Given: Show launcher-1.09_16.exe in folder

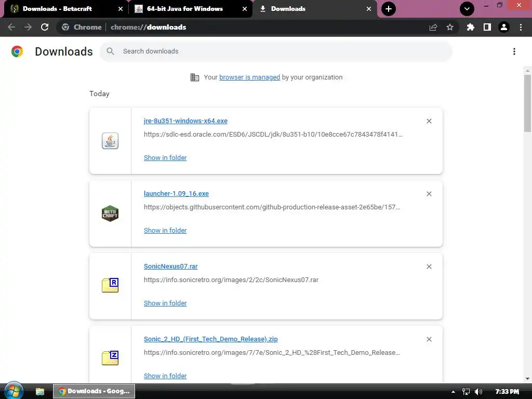Looking at the screenshot, I should click(165, 230).
